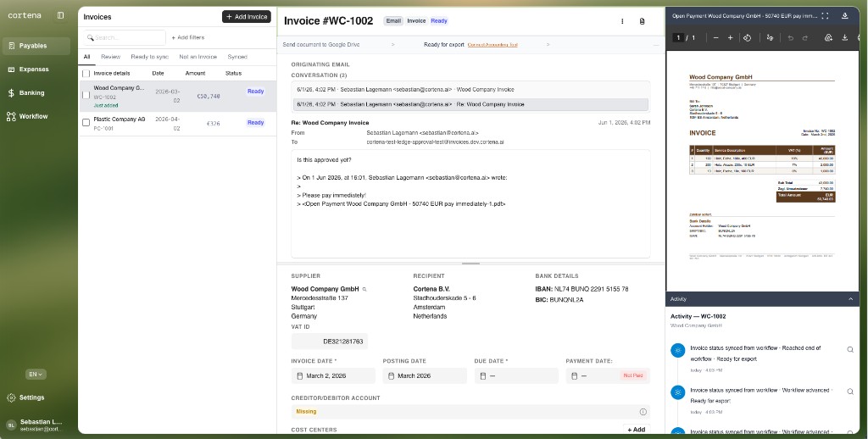The image size is (868, 439).
Task: Check the Wood Company invoice checkbox
Action: tap(86, 95)
